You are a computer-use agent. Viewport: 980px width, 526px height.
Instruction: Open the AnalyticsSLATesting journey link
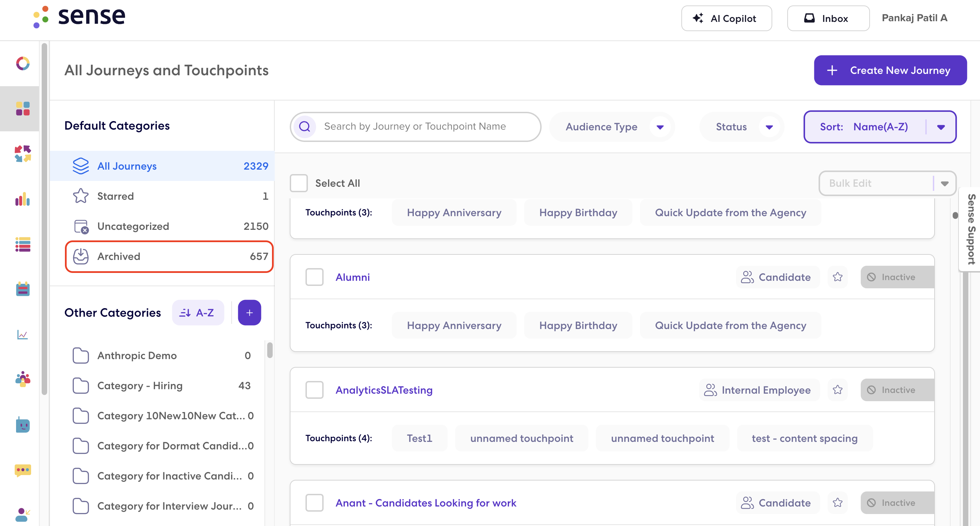click(x=384, y=390)
